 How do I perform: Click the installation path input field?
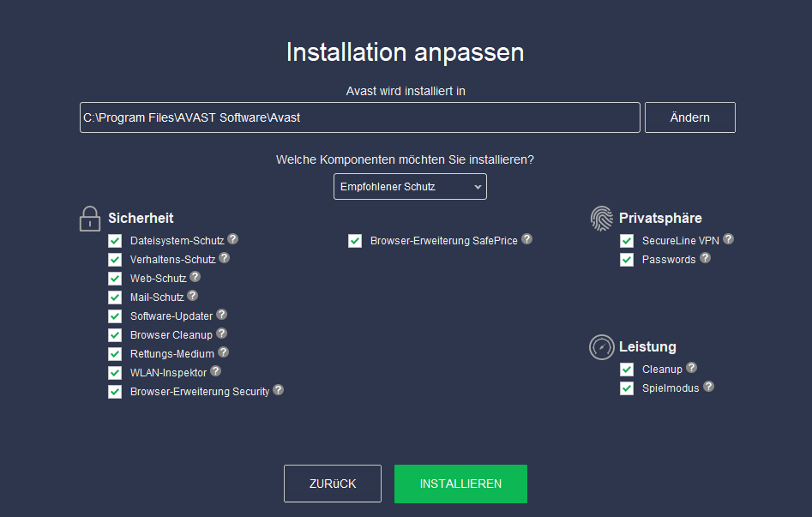coord(360,117)
